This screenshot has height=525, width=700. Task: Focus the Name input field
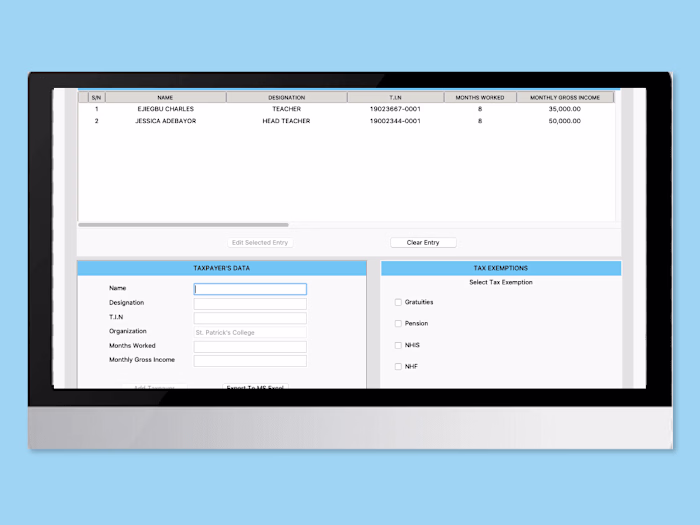coord(250,289)
